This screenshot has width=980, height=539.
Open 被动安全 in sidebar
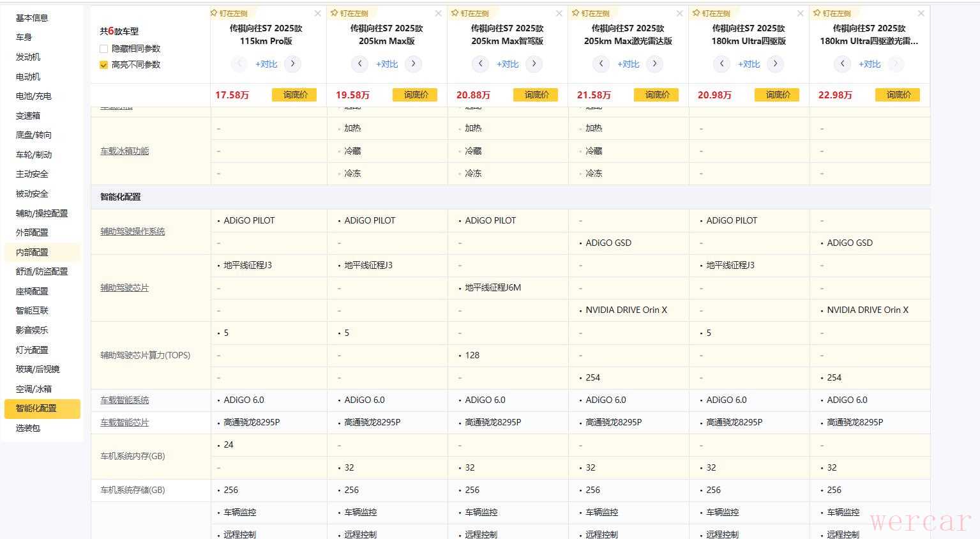coord(32,194)
